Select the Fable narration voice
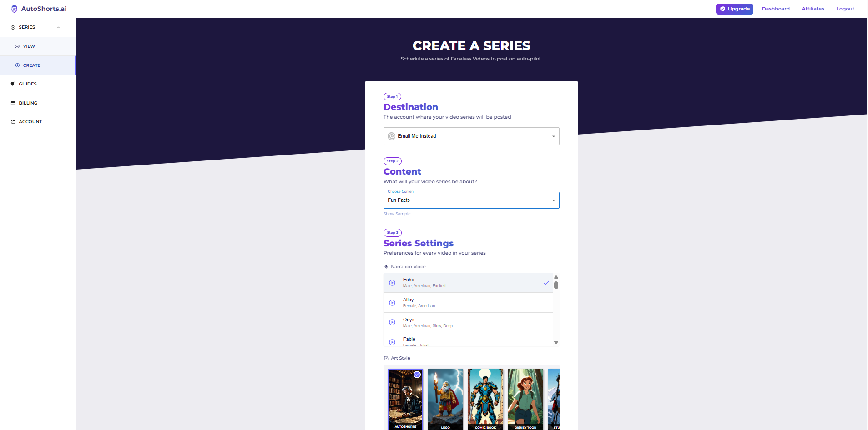This screenshot has height=430, width=868. (x=468, y=340)
